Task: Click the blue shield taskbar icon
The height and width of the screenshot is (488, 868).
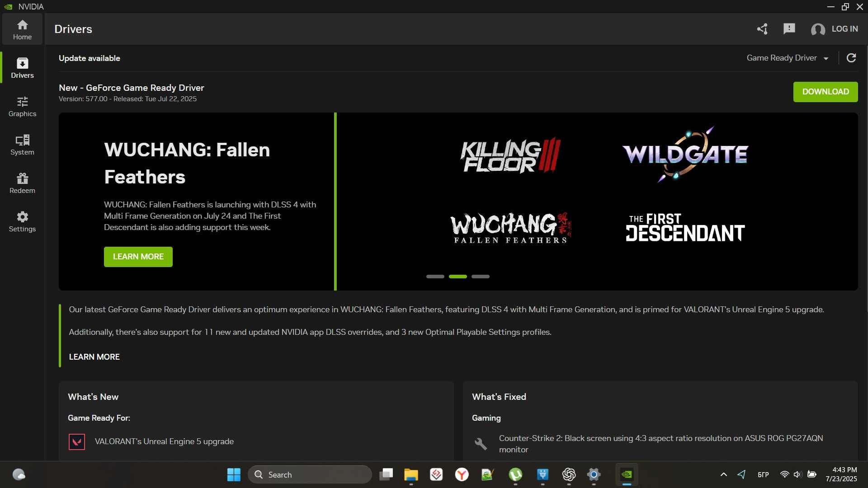Action: tap(542, 474)
